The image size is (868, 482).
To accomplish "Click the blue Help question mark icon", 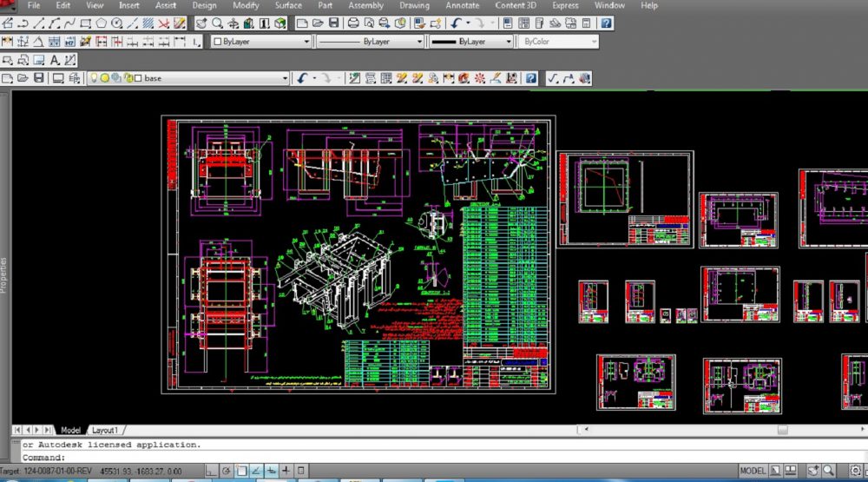I will (x=606, y=23).
